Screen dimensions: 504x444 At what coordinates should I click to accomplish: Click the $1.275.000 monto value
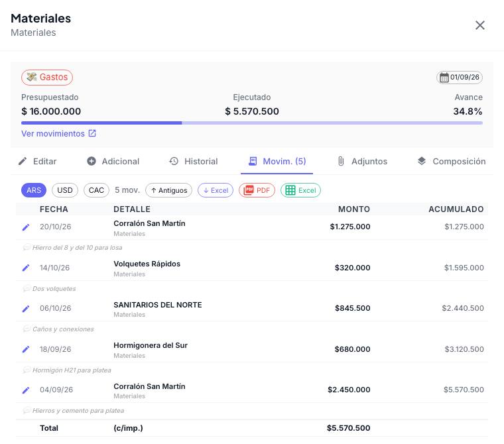(x=350, y=227)
